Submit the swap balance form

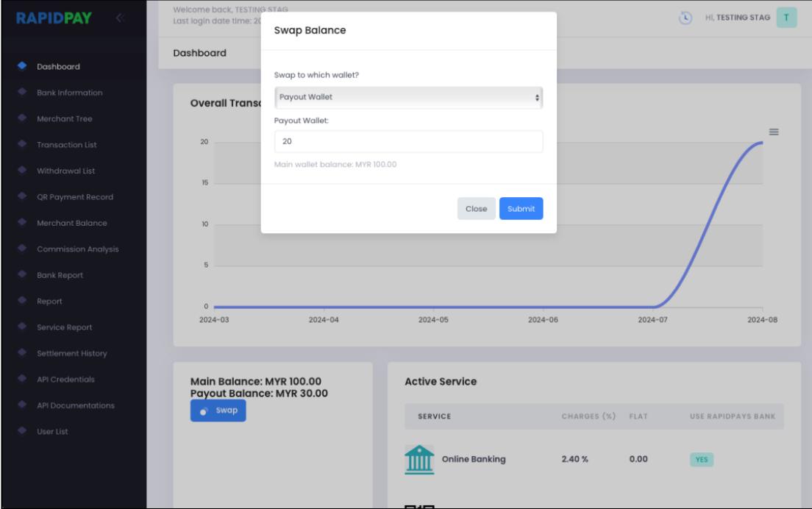(x=521, y=209)
